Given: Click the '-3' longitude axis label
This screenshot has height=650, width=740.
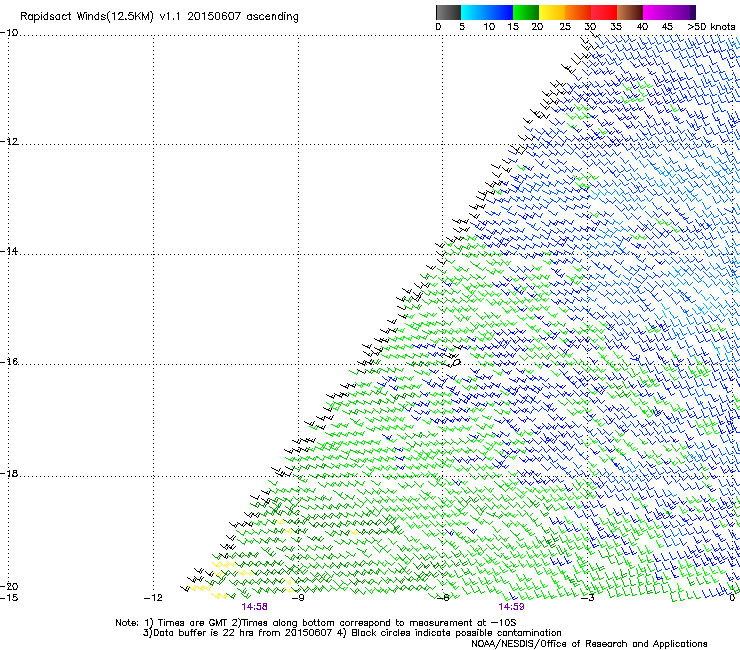Looking at the screenshot, I should (x=588, y=598).
